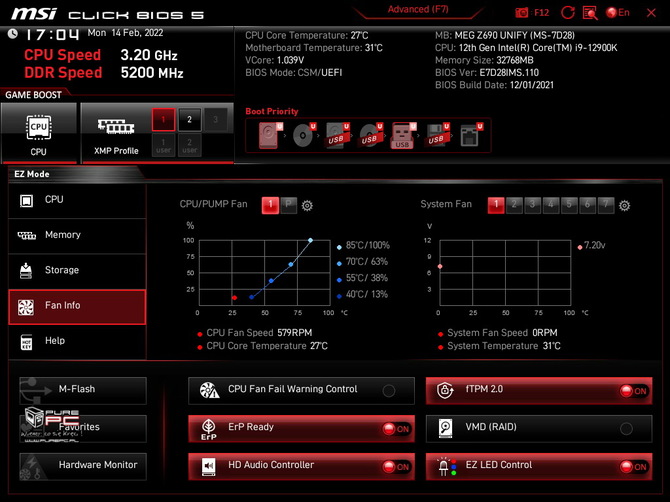670x502 pixels.
Task: Select the network boot device icon
Action: point(470,135)
